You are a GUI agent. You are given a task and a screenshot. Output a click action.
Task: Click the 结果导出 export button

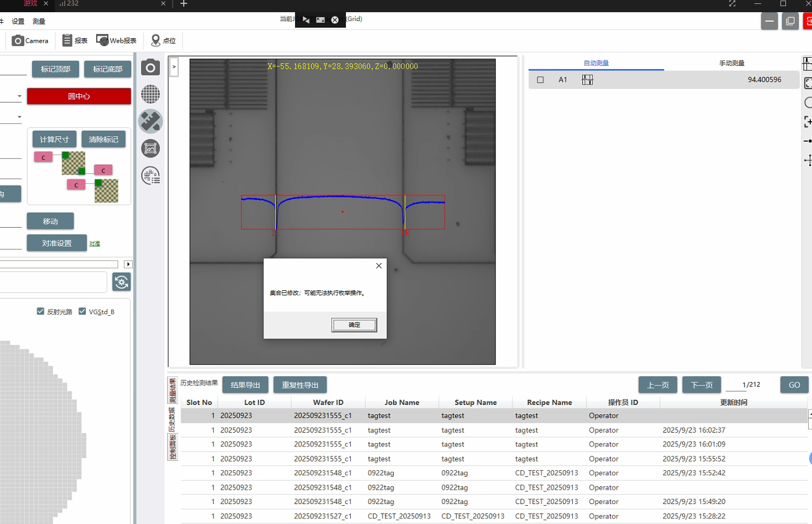coord(245,385)
